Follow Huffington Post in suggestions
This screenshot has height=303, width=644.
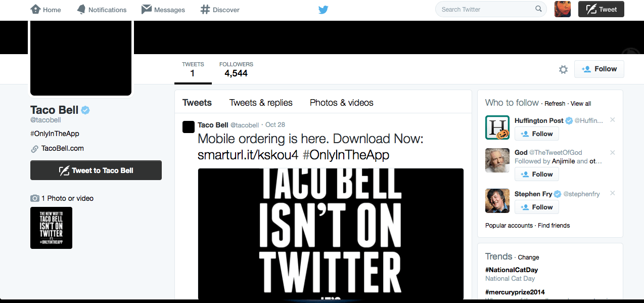pos(536,134)
